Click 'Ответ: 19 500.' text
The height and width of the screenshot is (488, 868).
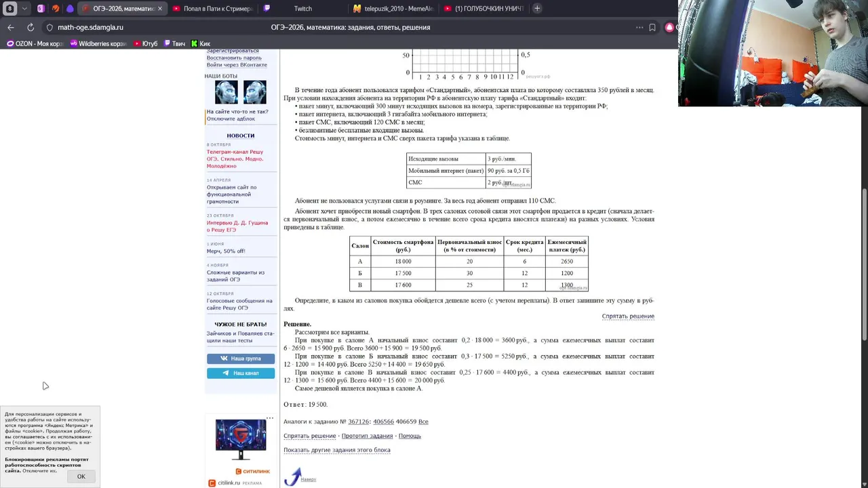click(x=305, y=405)
